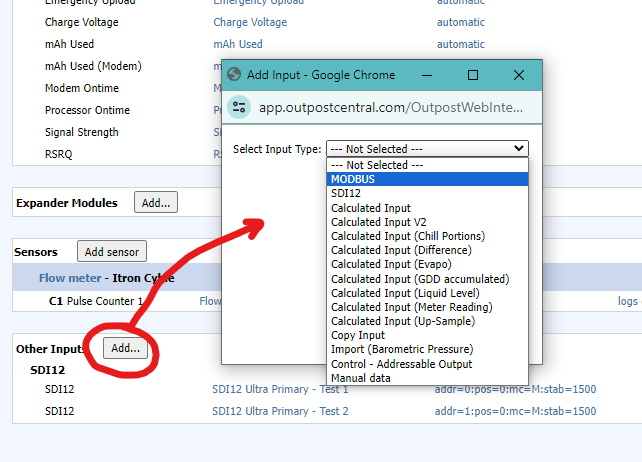Image resolution: width=642 pixels, height=462 pixels.
Task: Open SDI12 Ultra Primary - Test 1 link
Action: [280, 389]
